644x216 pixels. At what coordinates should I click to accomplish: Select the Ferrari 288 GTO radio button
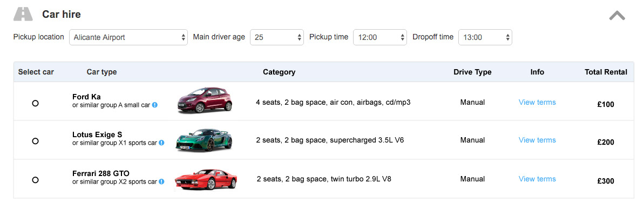(x=35, y=179)
